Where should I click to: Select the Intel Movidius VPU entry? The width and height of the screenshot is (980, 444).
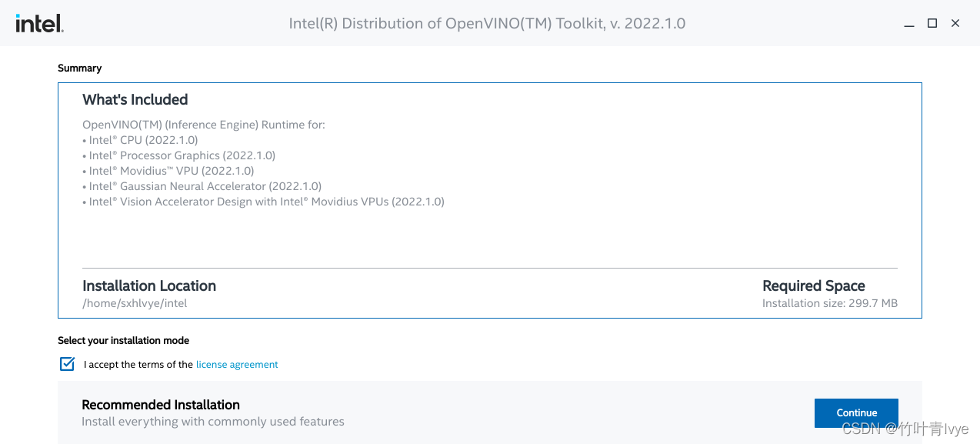pyautogui.click(x=168, y=171)
